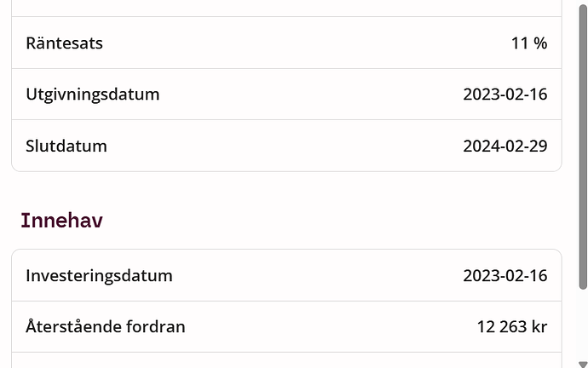Image resolution: width=588 pixels, height=368 pixels.
Task: Click the Återstående fordran label
Action: point(106,326)
